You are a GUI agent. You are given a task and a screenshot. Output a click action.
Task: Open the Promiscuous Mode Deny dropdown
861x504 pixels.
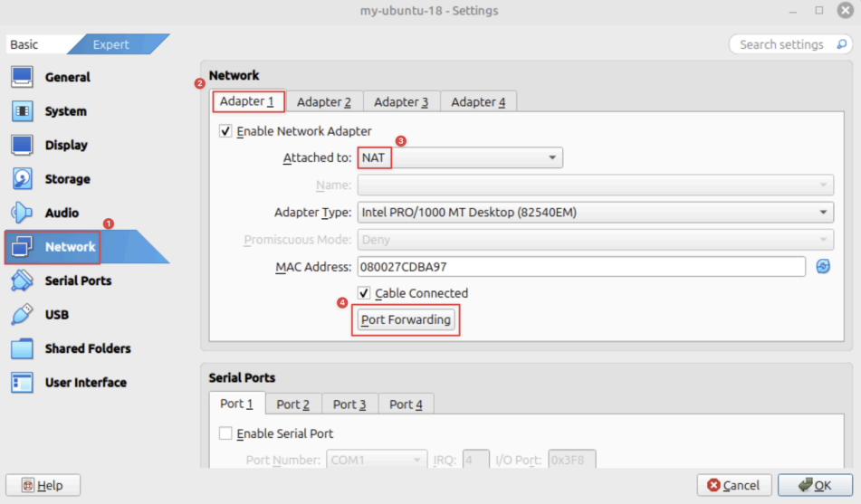pyautogui.click(x=595, y=240)
